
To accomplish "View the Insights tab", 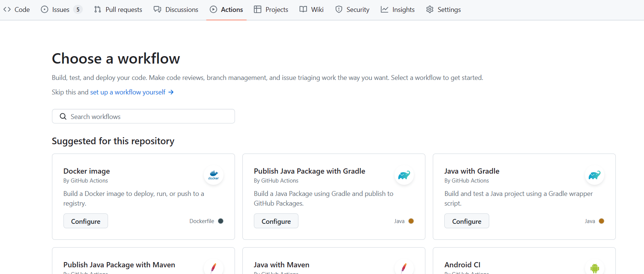I will tap(398, 10).
